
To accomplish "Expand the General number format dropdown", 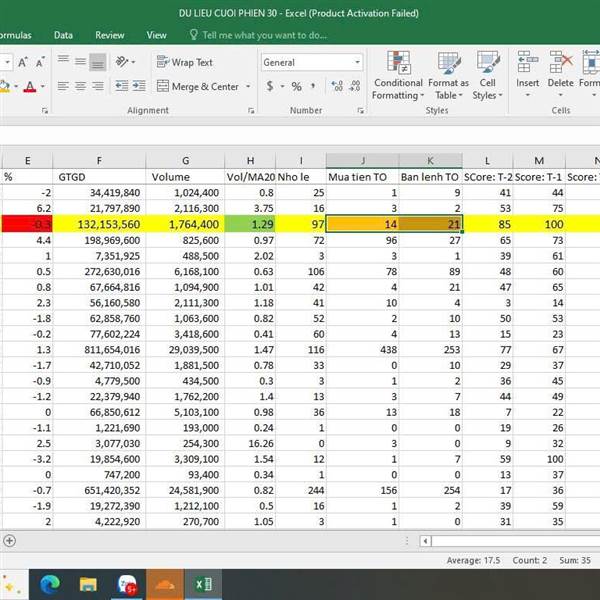I will (357, 62).
